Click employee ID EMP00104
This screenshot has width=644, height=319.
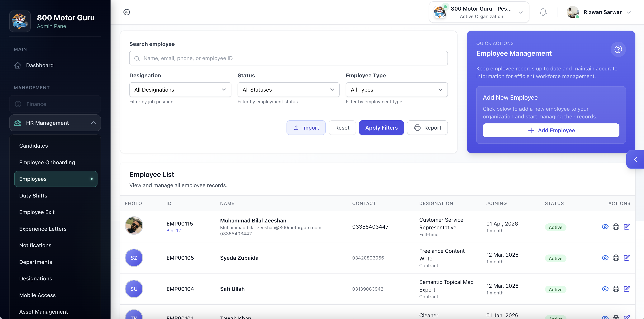180,289
